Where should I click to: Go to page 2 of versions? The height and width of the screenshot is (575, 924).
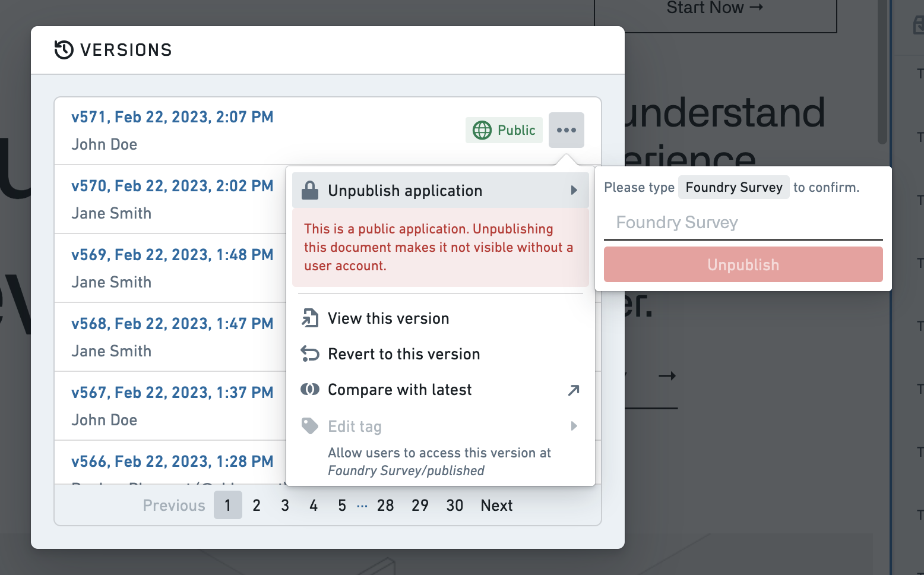pos(257,506)
